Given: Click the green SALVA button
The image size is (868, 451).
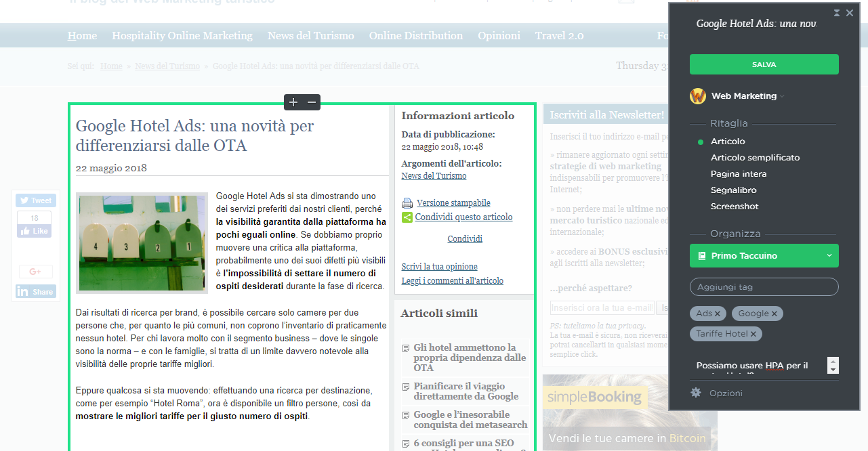Looking at the screenshot, I should click(x=764, y=64).
